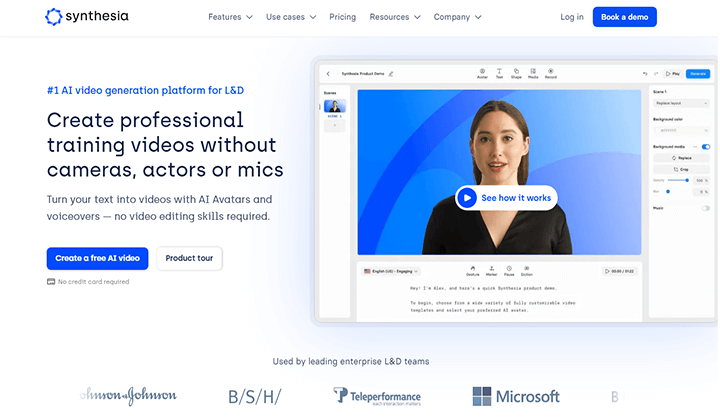Enable the Music toggle
Image resolution: width=720 pixels, height=420 pixels.
(706, 208)
